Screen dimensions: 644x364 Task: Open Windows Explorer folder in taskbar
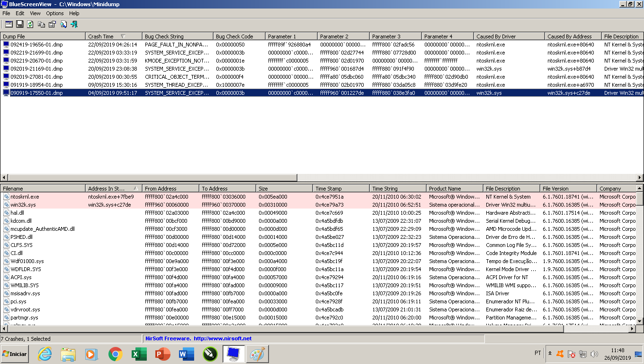pos(68,354)
